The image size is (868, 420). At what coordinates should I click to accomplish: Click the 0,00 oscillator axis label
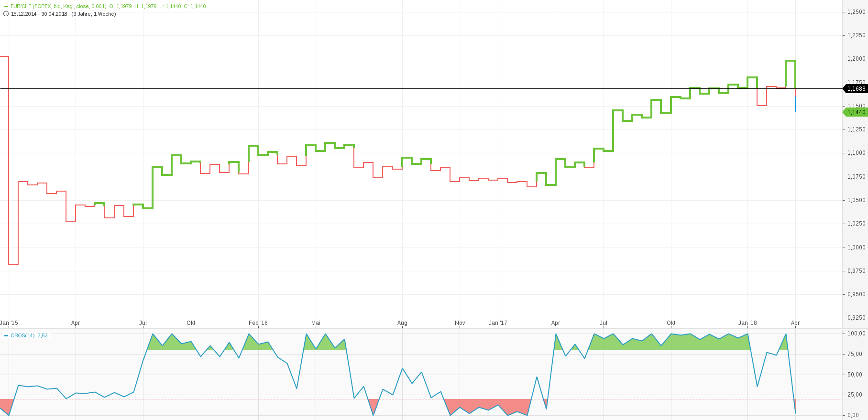point(853,415)
